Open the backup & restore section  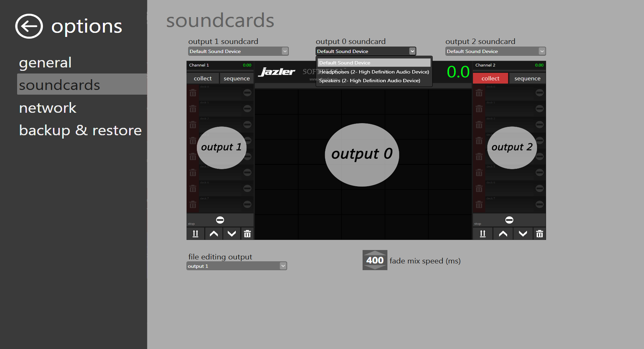(x=80, y=130)
